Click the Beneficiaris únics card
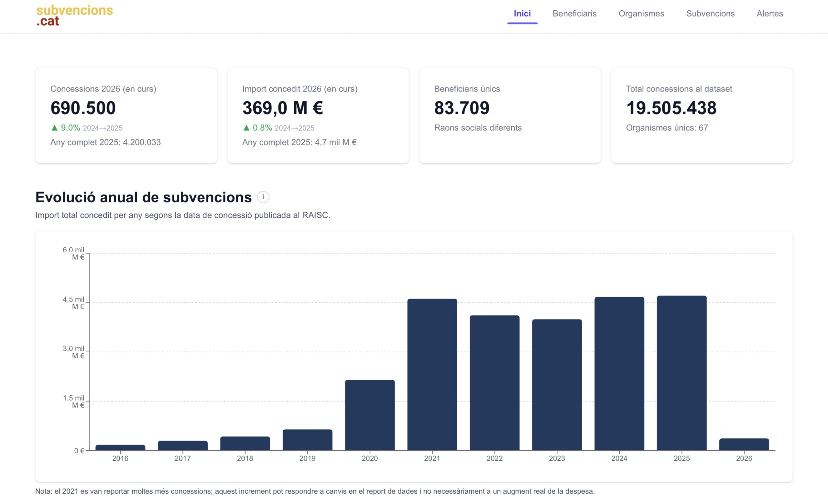This screenshot has height=504, width=828. (x=509, y=115)
